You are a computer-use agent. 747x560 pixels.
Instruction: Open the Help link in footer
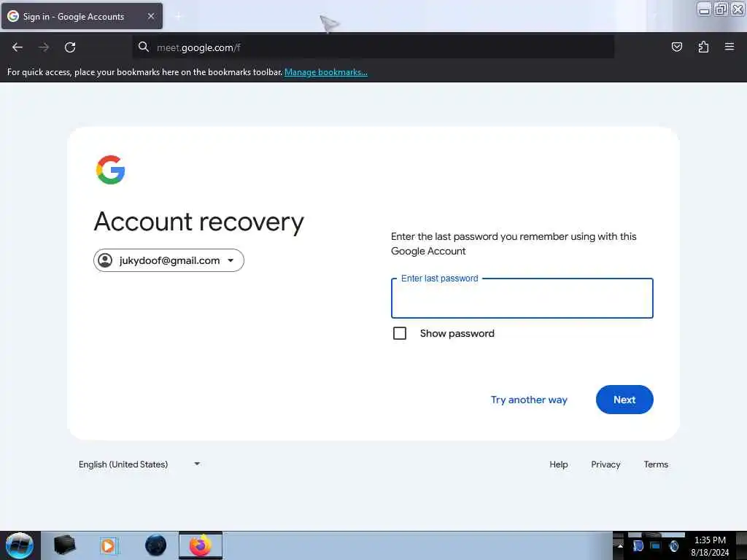click(x=558, y=464)
